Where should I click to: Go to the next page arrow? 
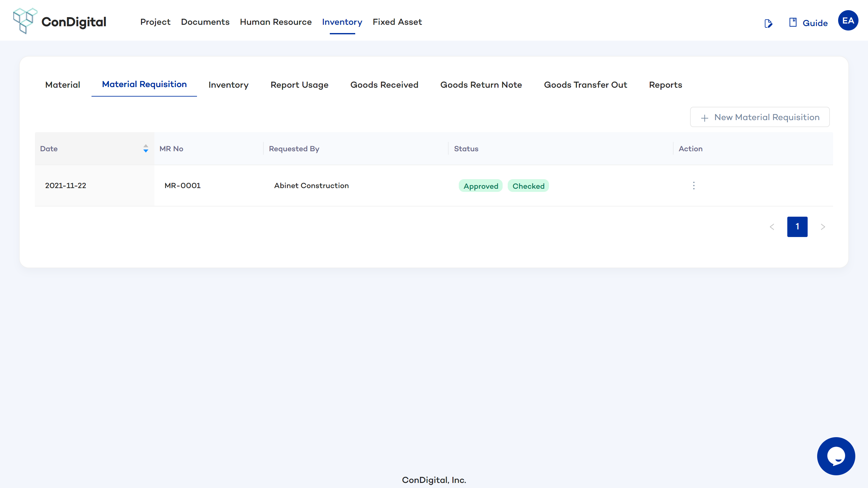[x=823, y=227]
